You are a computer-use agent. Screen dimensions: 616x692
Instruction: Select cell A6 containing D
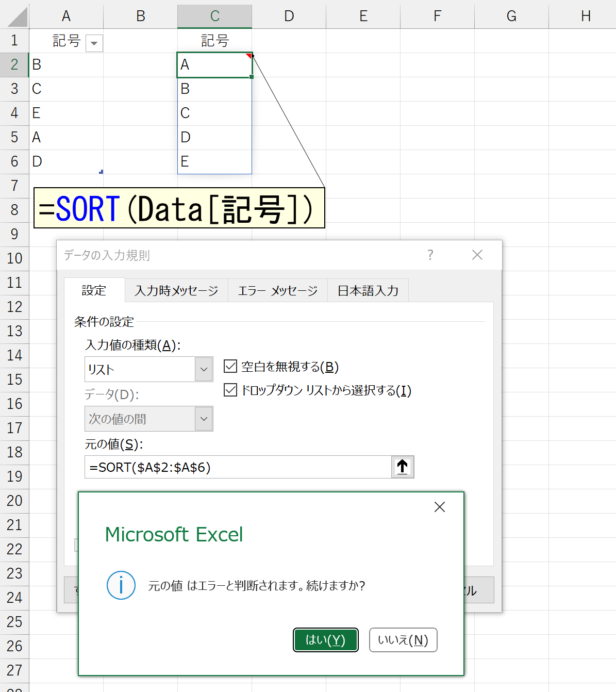66,162
